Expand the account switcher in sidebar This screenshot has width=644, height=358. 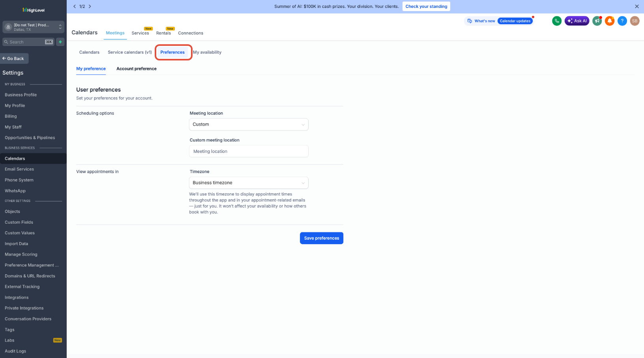click(x=33, y=27)
